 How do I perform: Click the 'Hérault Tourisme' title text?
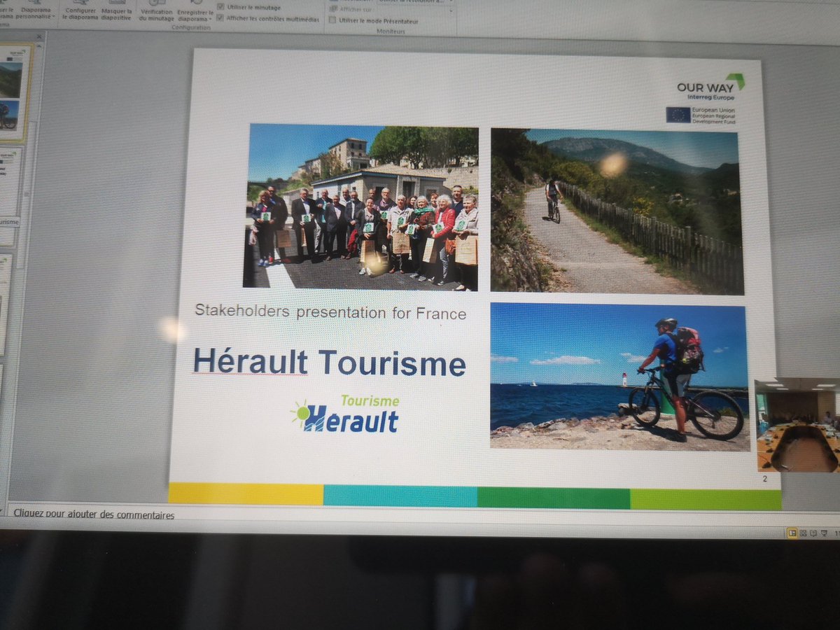point(330,363)
